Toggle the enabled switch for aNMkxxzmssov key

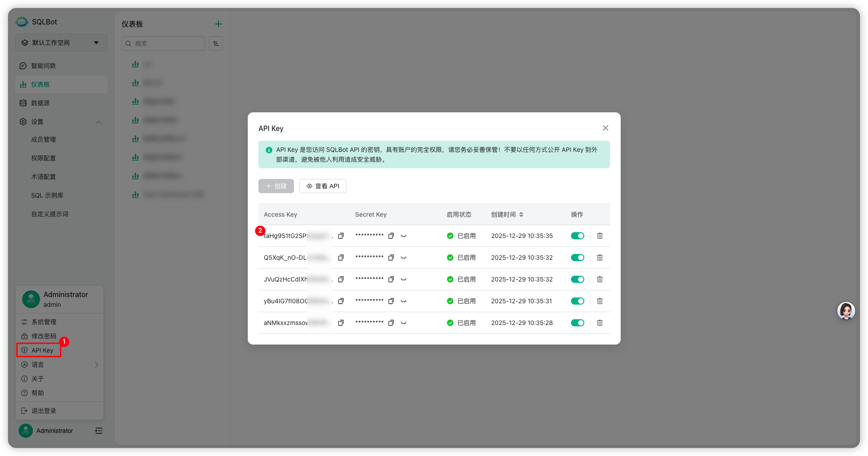(577, 323)
